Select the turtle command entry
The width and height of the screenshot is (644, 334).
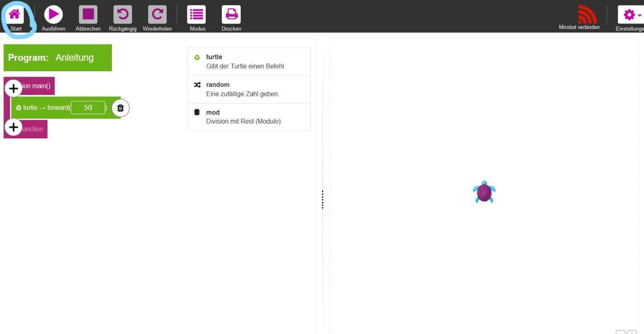pyautogui.click(x=249, y=62)
